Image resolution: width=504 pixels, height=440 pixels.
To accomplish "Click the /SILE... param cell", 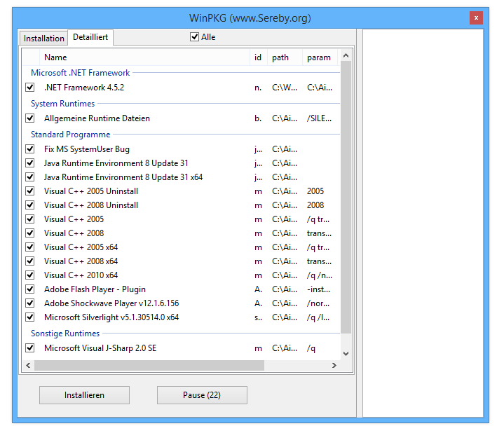I will pos(319,118).
